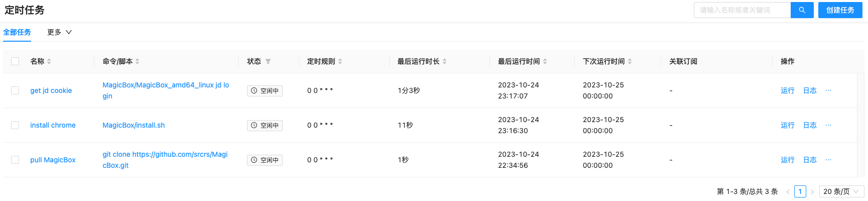The width and height of the screenshot is (868, 201).
Task: Click the magnifier search button
Action: point(802,10)
